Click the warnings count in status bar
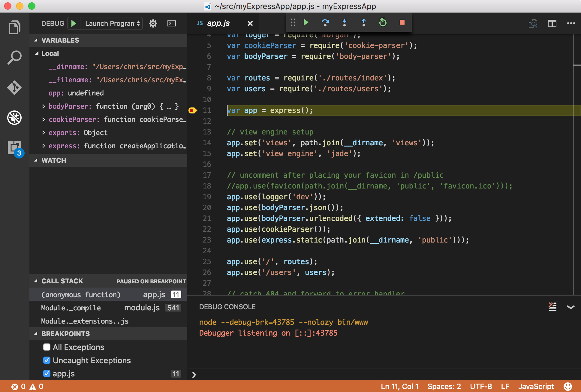Image resolution: width=581 pixels, height=392 pixels. pyautogui.click(x=37, y=386)
